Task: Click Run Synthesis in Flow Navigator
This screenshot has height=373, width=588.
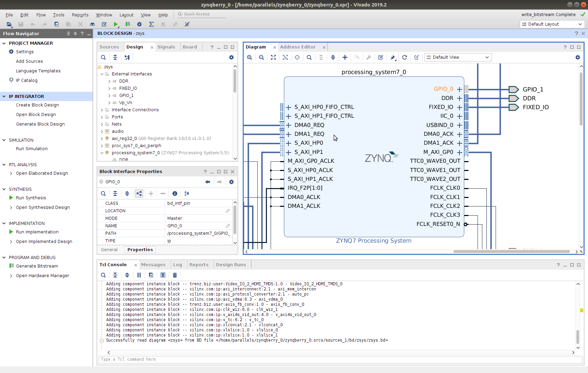Action: coord(31,198)
